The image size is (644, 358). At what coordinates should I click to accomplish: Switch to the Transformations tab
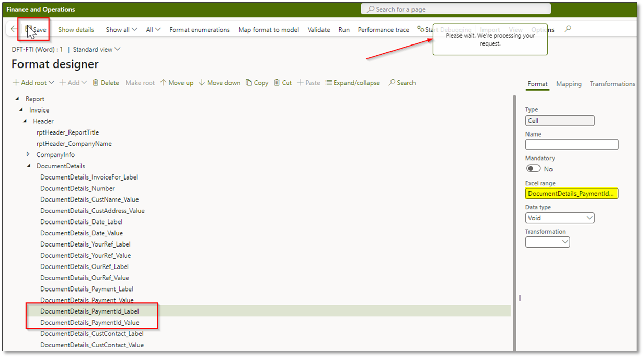[612, 84]
